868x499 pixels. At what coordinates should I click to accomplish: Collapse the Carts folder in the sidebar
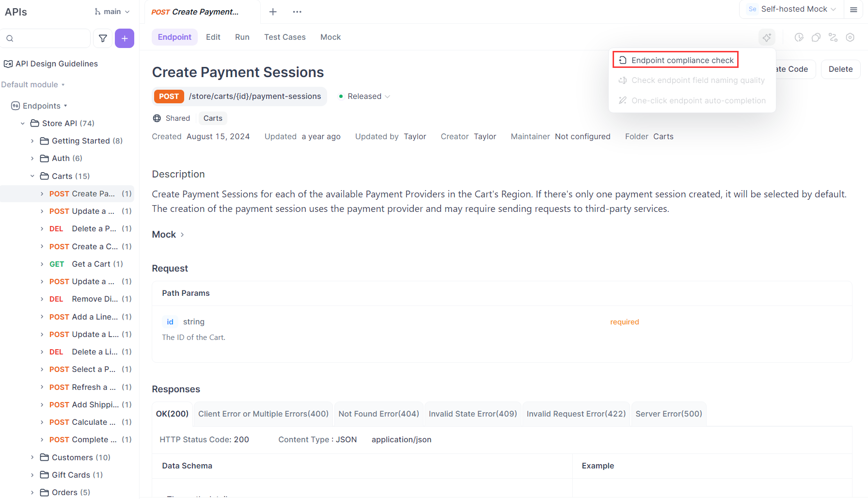pos(32,176)
